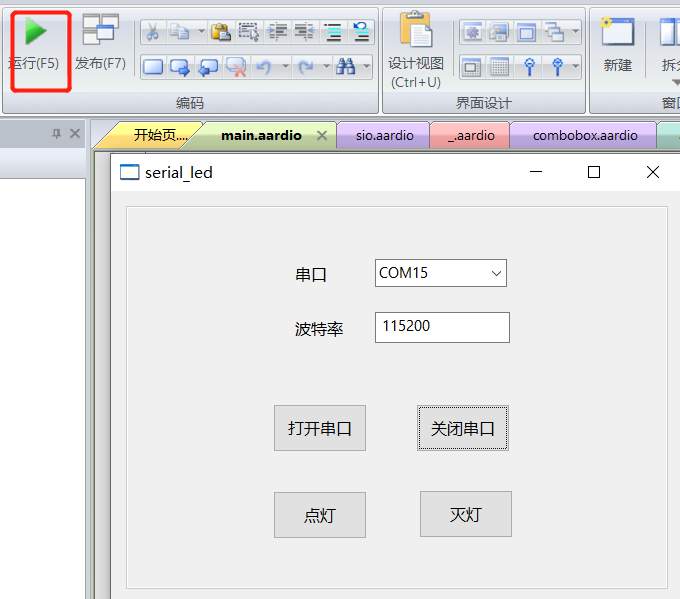Switch to the sio.aardio tab
680x599 pixels.
384,136
